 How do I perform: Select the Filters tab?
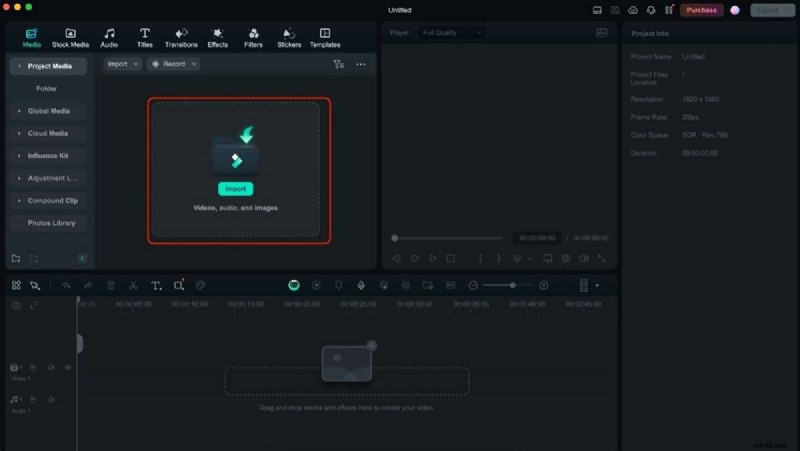click(253, 38)
